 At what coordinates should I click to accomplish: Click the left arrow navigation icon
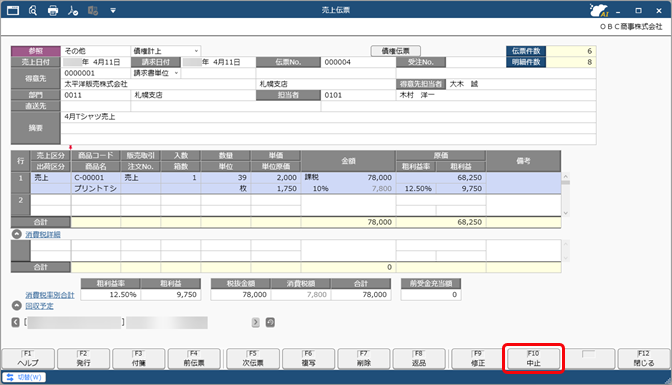pos(16,322)
